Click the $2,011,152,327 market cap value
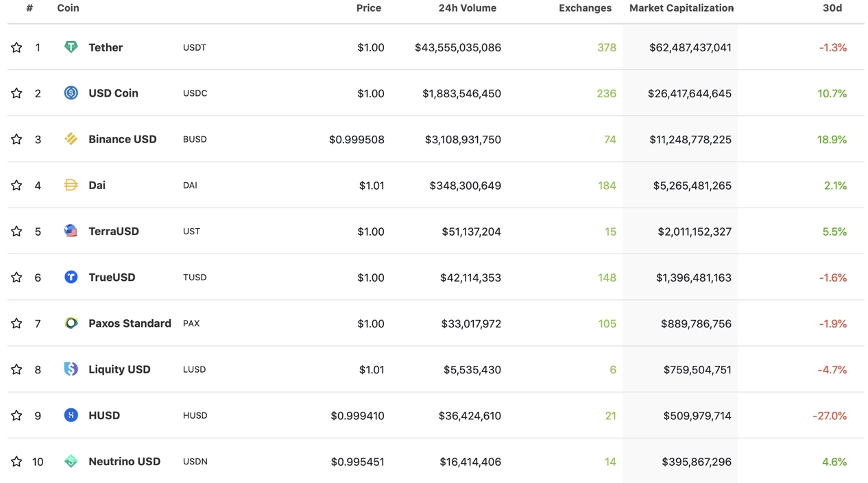The width and height of the screenshot is (868, 483). pyautogui.click(x=695, y=232)
